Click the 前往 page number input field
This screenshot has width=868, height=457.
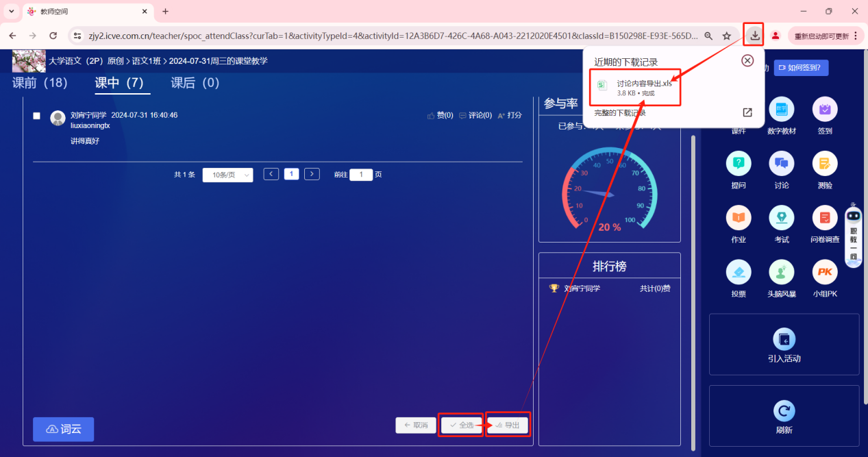(361, 175)
